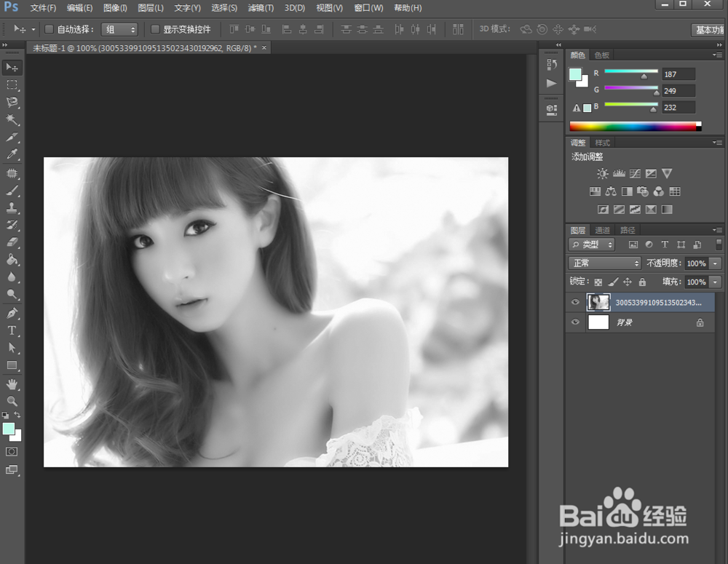Switch to the 通道 tab
This screenshot has width=728, height=564.
[x=602, y=230]
